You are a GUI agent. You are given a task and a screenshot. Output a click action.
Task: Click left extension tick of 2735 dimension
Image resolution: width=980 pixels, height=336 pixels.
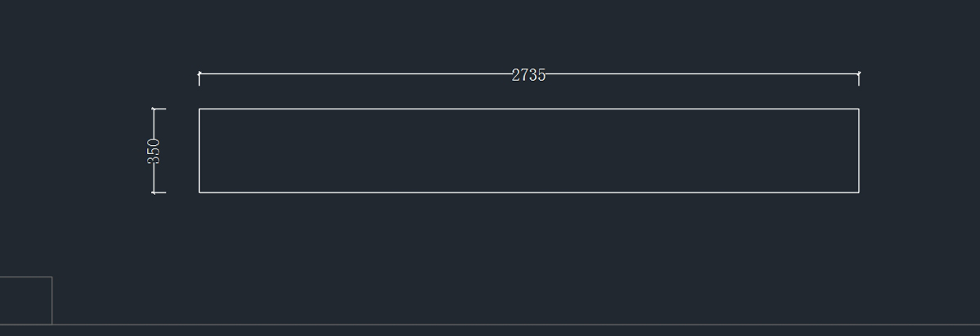tap(199, 78)
